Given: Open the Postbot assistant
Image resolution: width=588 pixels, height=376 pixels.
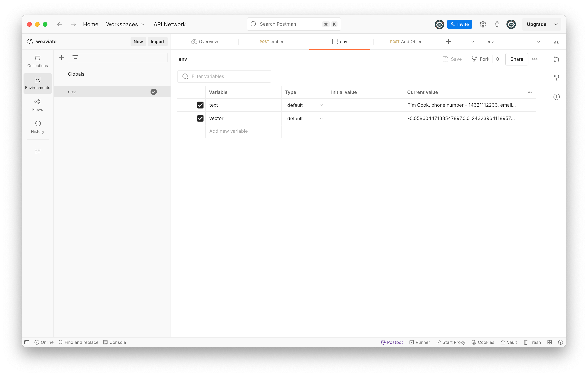Looking at the screenshot, I should coord(392,342).
